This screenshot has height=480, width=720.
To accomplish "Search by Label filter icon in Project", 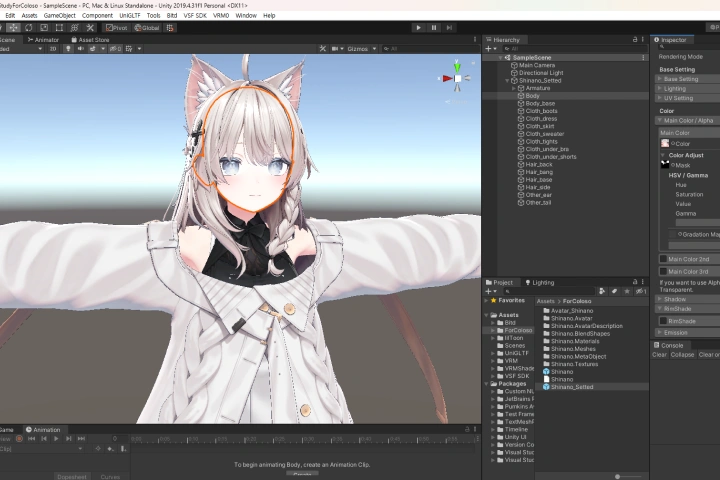I will [614, 291].
